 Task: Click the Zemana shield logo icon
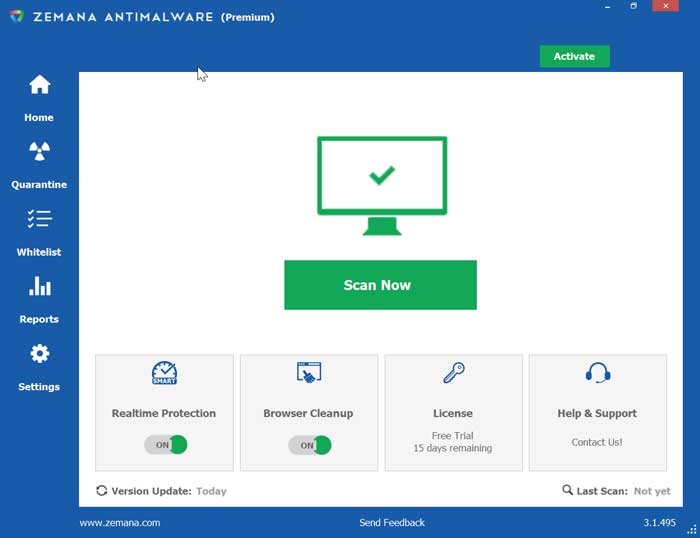pyautogui.click(x=17, y=17)
